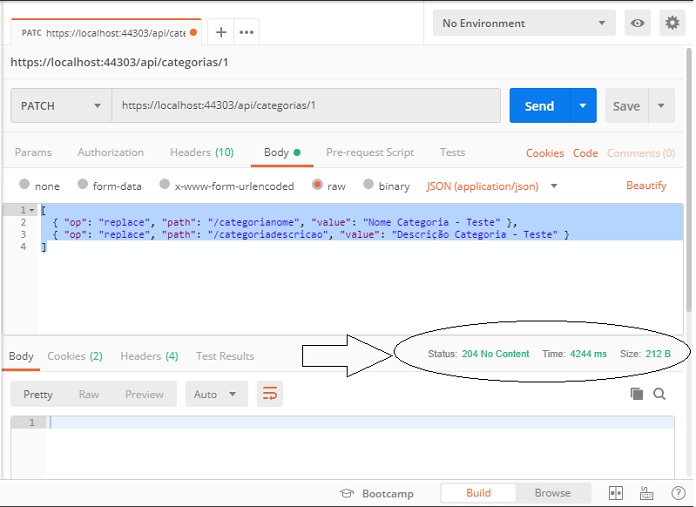Open help question mark icon
The image size is (696, 507).
[678, 493]
